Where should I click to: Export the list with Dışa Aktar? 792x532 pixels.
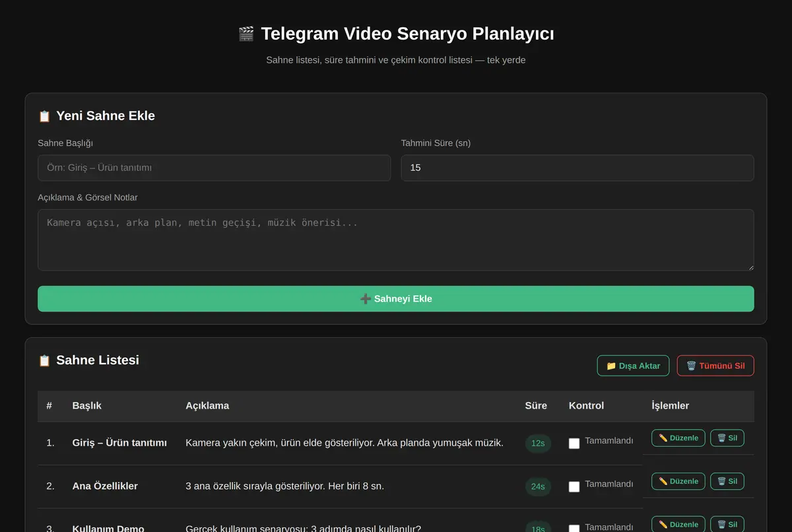coord(633,366)
